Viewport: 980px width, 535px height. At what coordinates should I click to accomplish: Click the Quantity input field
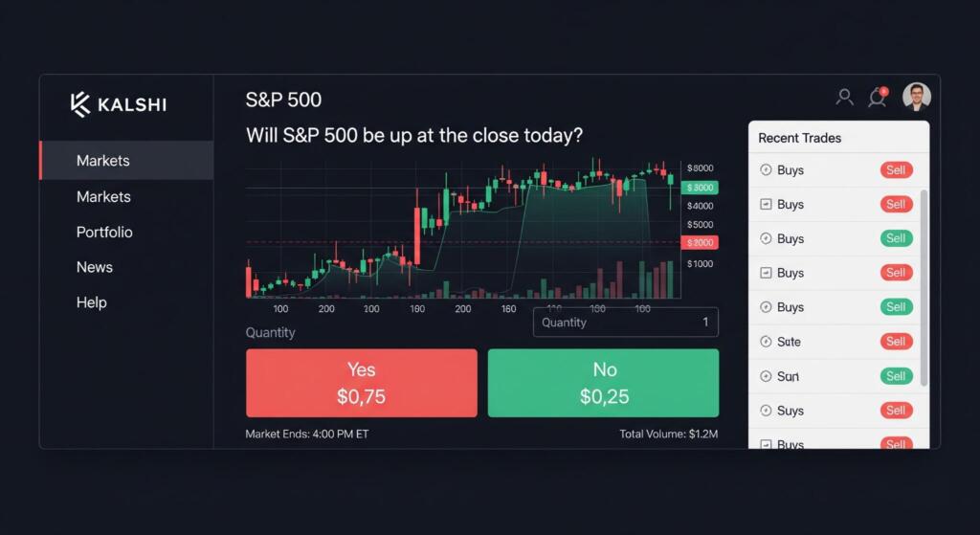(x=626, y=323)
